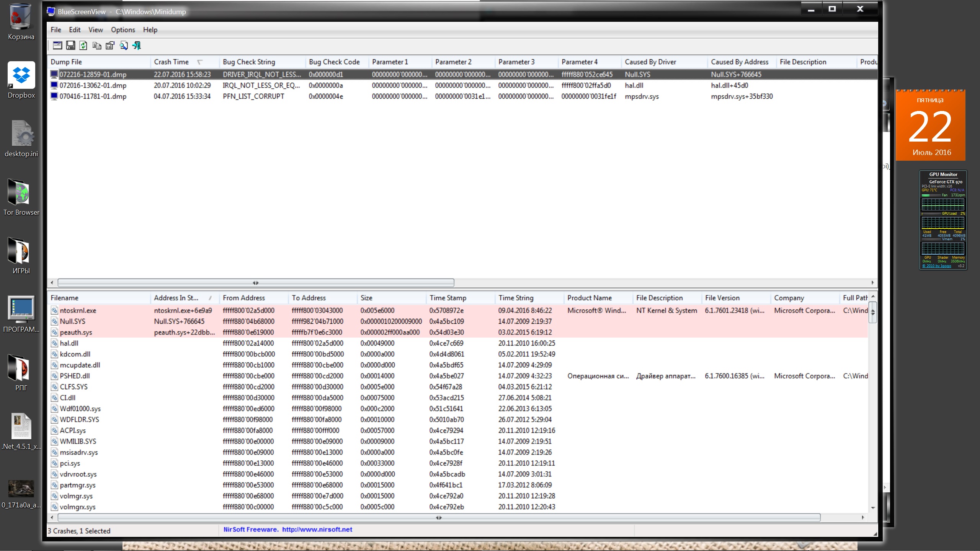Open the Options menu
Image resolution: width=980 pixels, height=551 pixels.
[123, 30]
